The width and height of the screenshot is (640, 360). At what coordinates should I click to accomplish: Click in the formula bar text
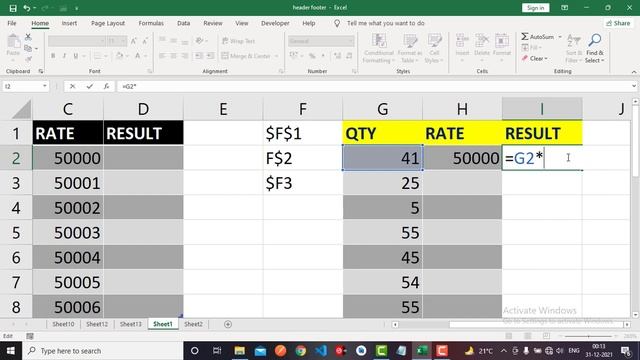[x=373, y=86]
